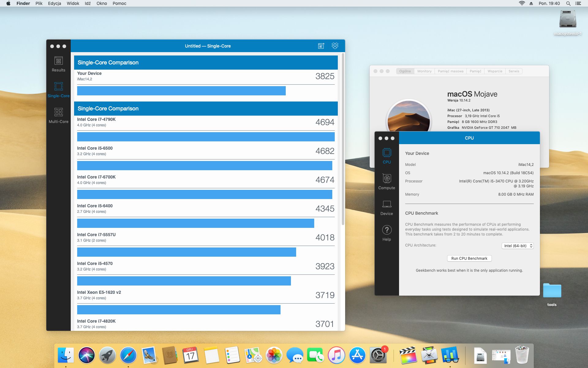Expand the CPU Architecture dropdown
The width and height of the screenshot is (588, 368).
[518, 246]
